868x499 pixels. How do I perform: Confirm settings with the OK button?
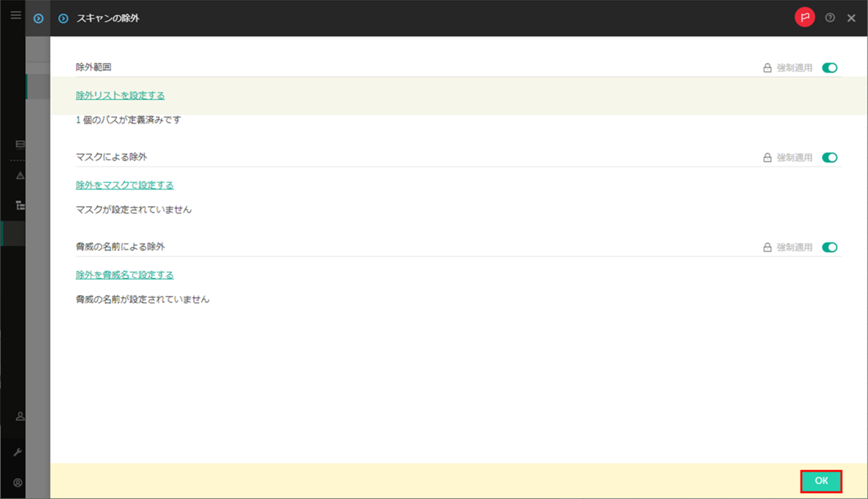820,480
